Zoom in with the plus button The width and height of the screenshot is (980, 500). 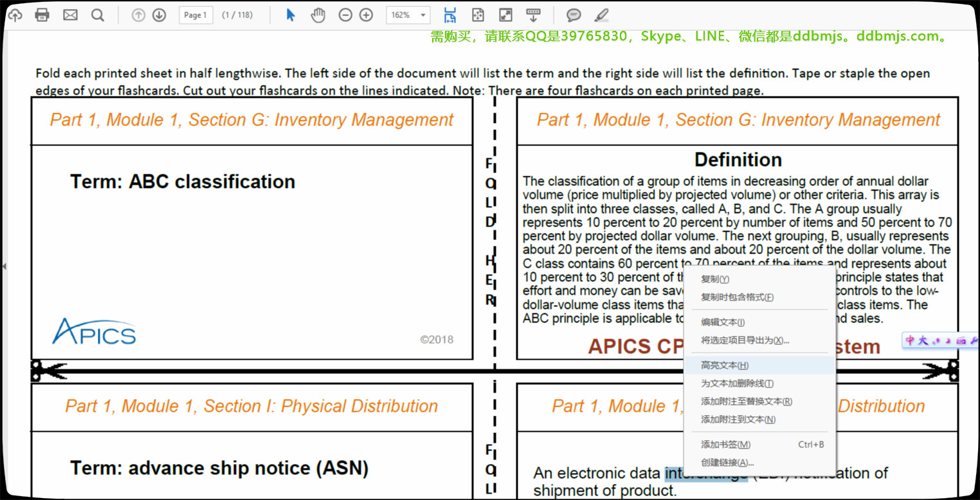[x=366, y=15]
